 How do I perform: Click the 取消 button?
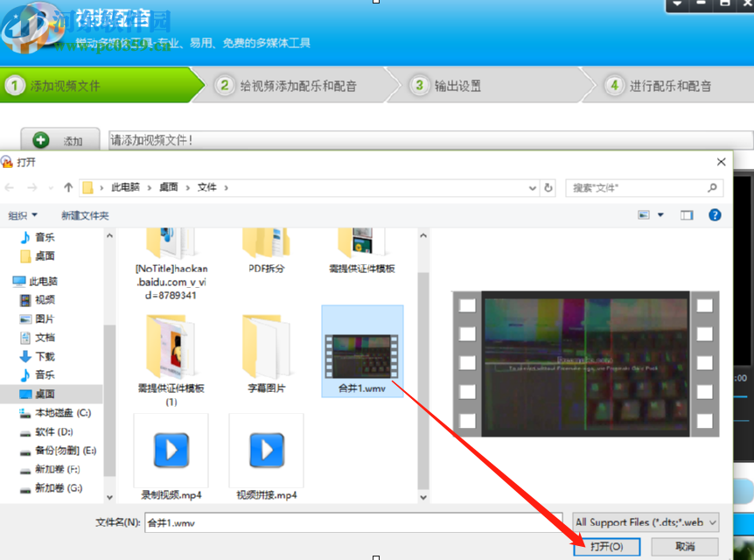[x=685, y=547]
